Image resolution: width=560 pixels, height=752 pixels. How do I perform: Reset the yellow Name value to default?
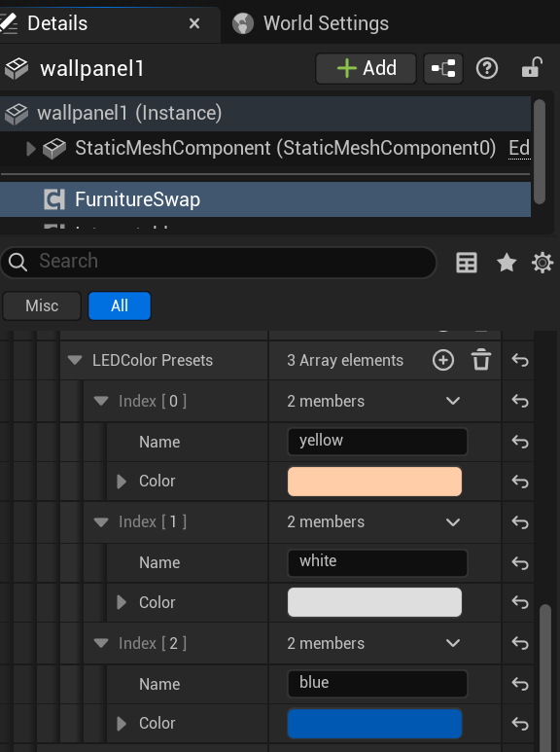(x=520, y=442)
